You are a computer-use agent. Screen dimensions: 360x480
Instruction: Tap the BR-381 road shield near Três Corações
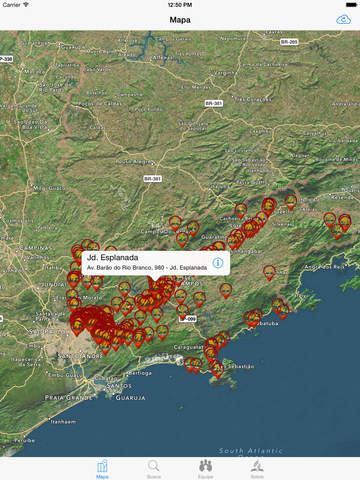[214, 103]
